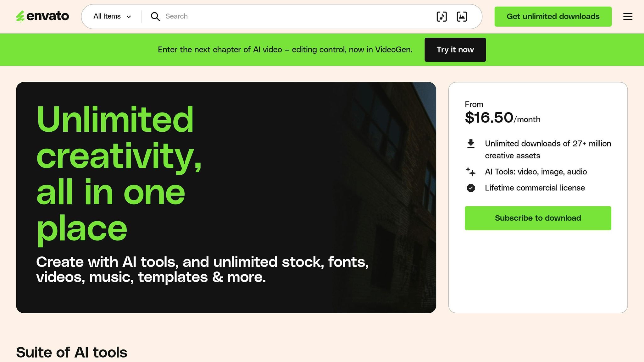Collapse the item type selector next to search
The height and width of the screenshot is (362, 644).
coord(111,16)
